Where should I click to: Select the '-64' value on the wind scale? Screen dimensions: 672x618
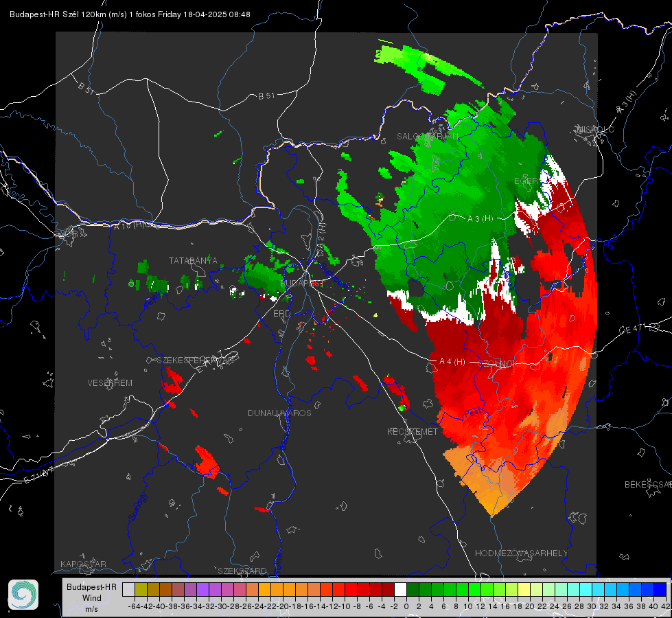click(x=134, y=606)
